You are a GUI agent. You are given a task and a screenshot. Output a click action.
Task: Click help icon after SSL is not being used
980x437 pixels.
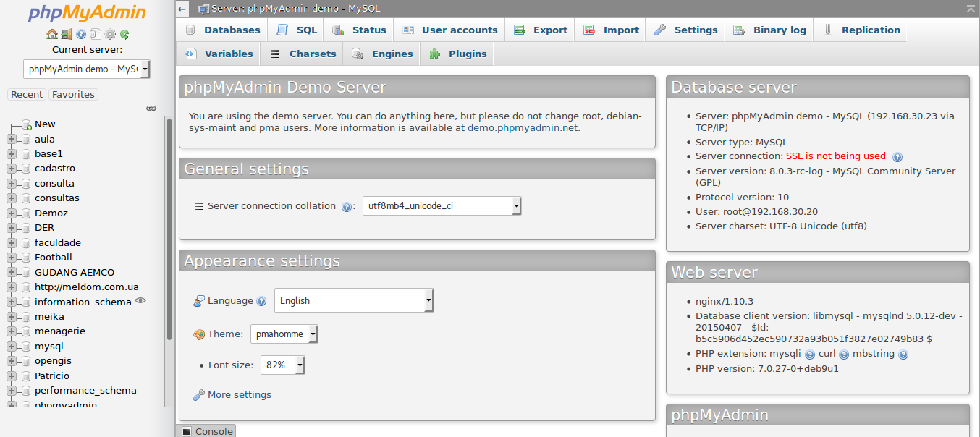[x=897, y=156]
